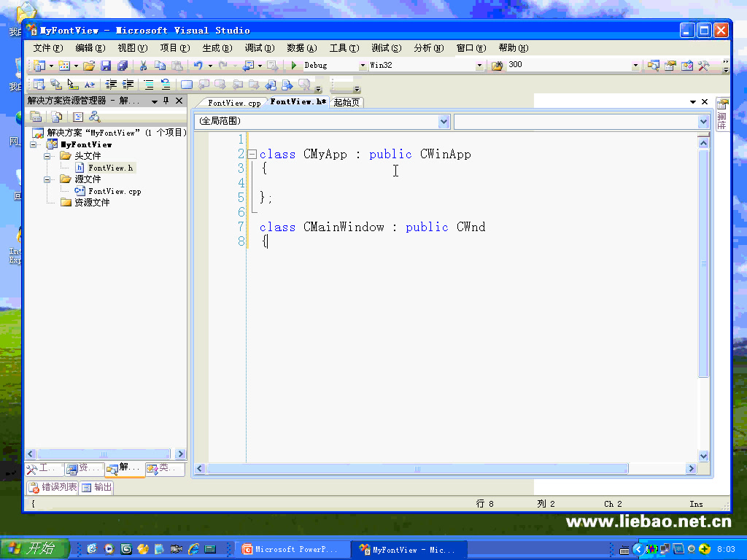Pin the Solution Explorer auto-hide toggle
Image resolution: width=747 pixels, height=560 pixels.
pos(166,101)
